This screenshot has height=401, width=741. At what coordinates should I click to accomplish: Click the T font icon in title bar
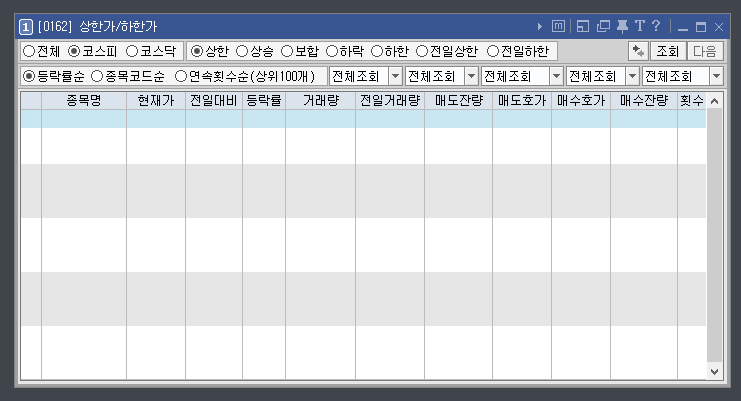[640, 26]
